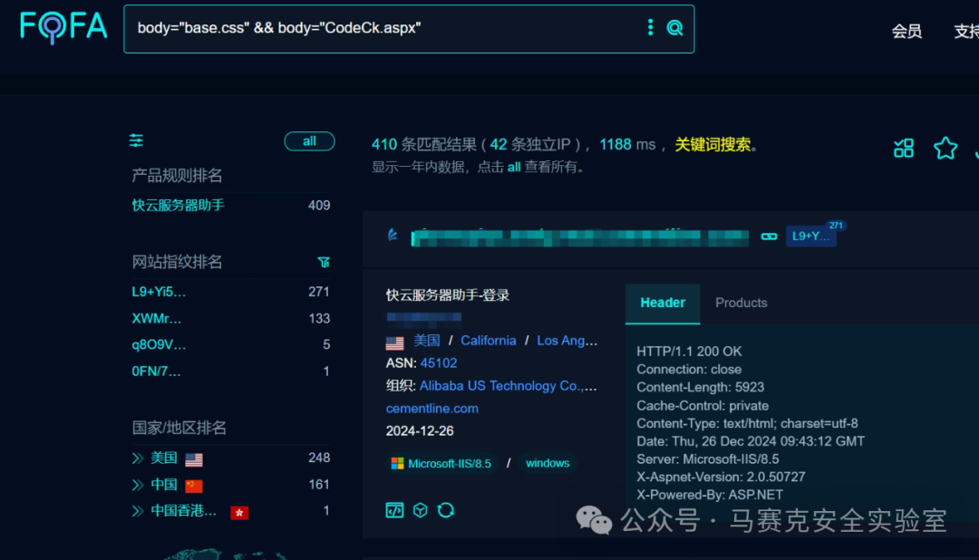Click the FOFA logo
The height and width of the screenshot is (560, 979).
(x=63, y=27)
